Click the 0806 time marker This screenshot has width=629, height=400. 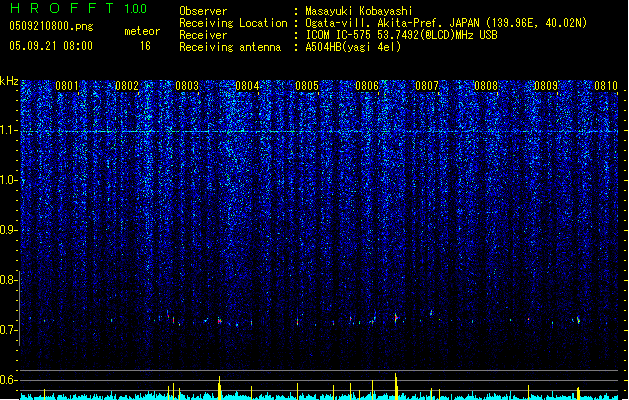click(x=367, y=86)
